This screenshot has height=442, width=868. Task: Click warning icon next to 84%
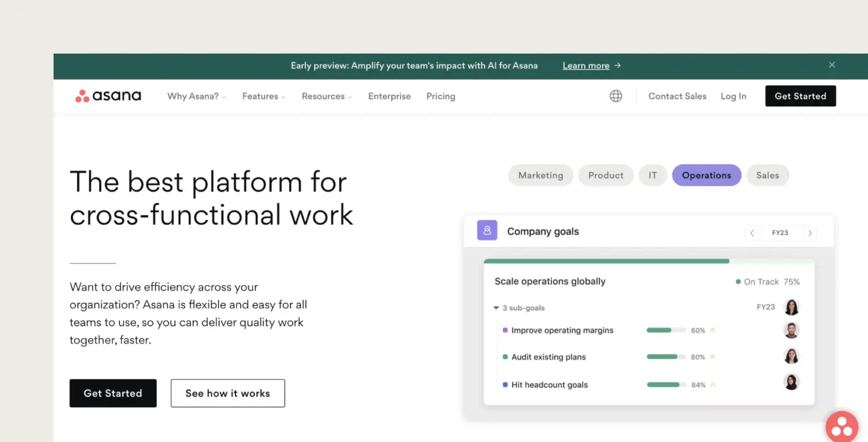(713, 385)
